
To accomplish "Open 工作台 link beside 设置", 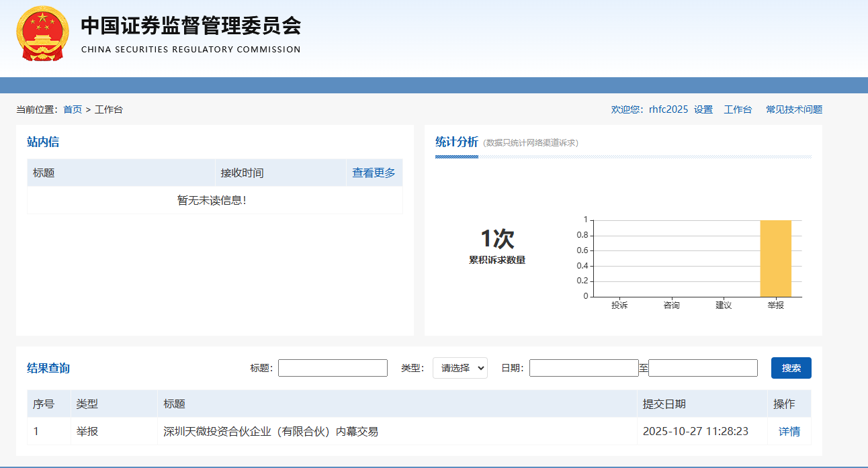I will coord(738,109).
